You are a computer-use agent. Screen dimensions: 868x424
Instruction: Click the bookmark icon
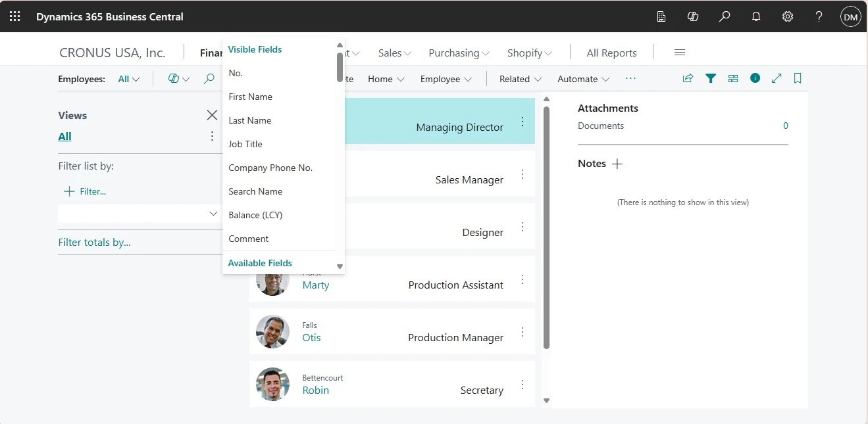click(798, 78)
